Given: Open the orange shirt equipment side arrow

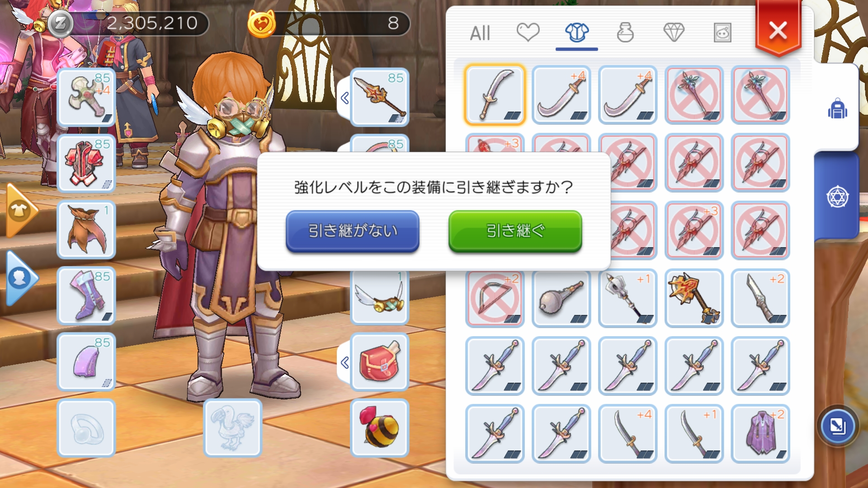Looking at the screenshot, I should click(x=20, y=211).
